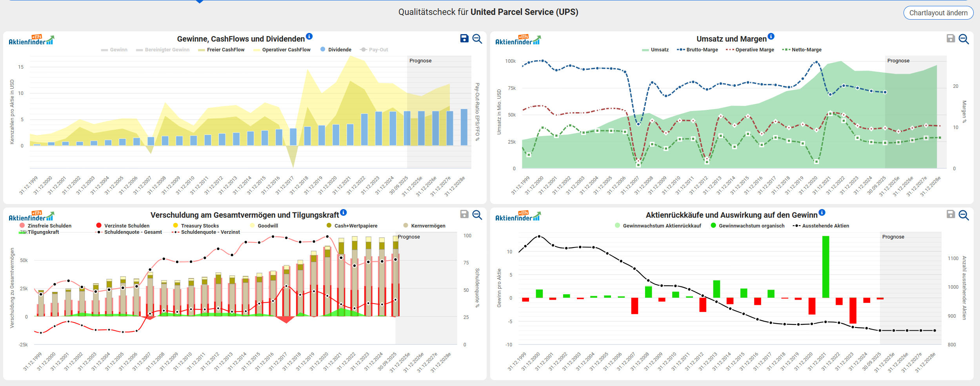Zoom out the Verschuldung am Gesamtvermögen chart

pos(477,215)
